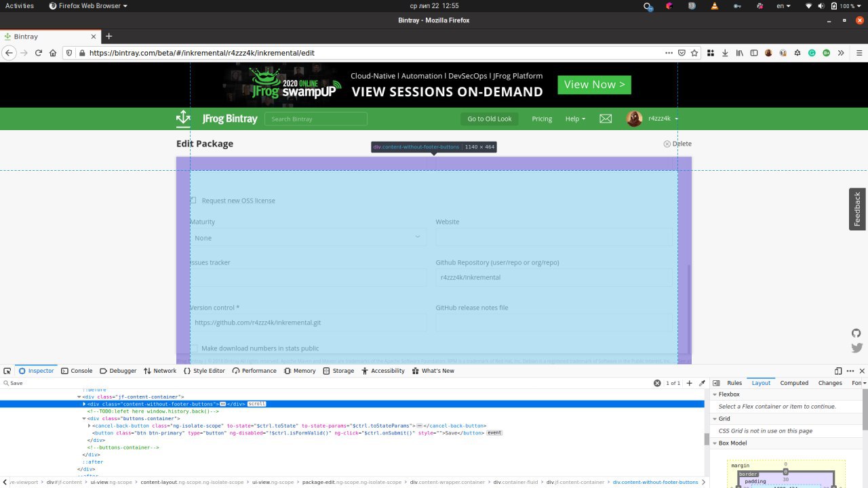This screenshot has height=488, width=868.
Task: Collapse the Grid section
Action: pyautogui.click(x=715, y=419)
